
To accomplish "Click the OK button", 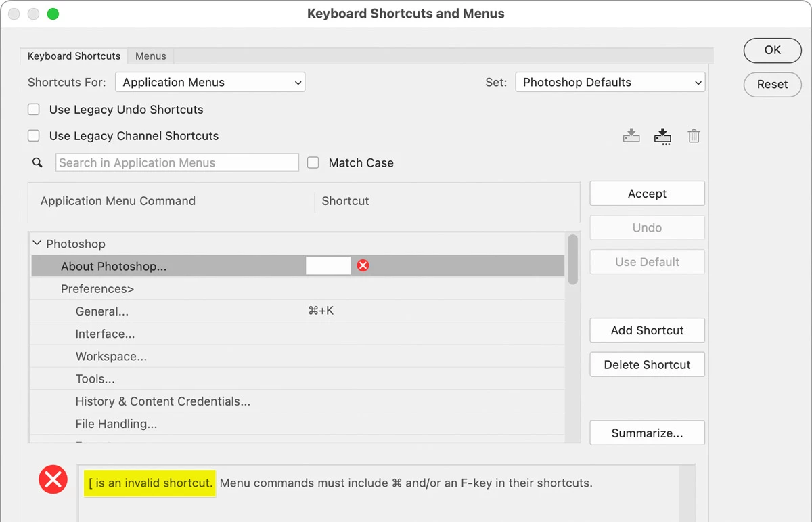I will point(772,50).
